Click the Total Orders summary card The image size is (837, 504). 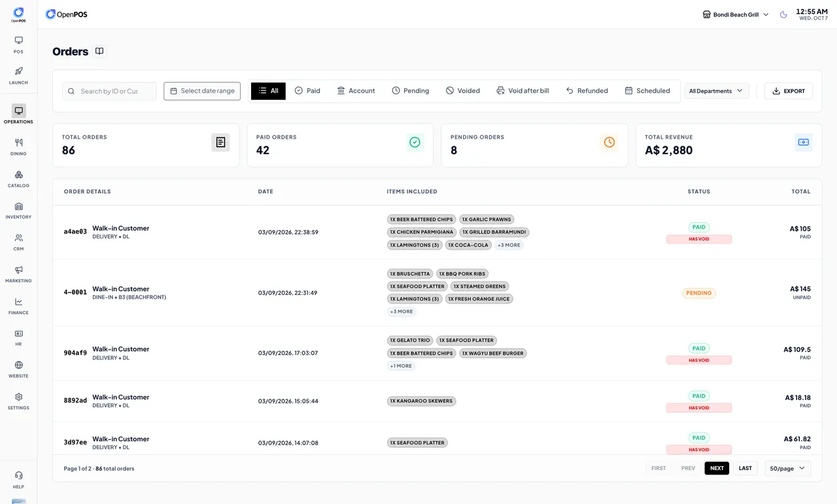(x=146, y=145)
